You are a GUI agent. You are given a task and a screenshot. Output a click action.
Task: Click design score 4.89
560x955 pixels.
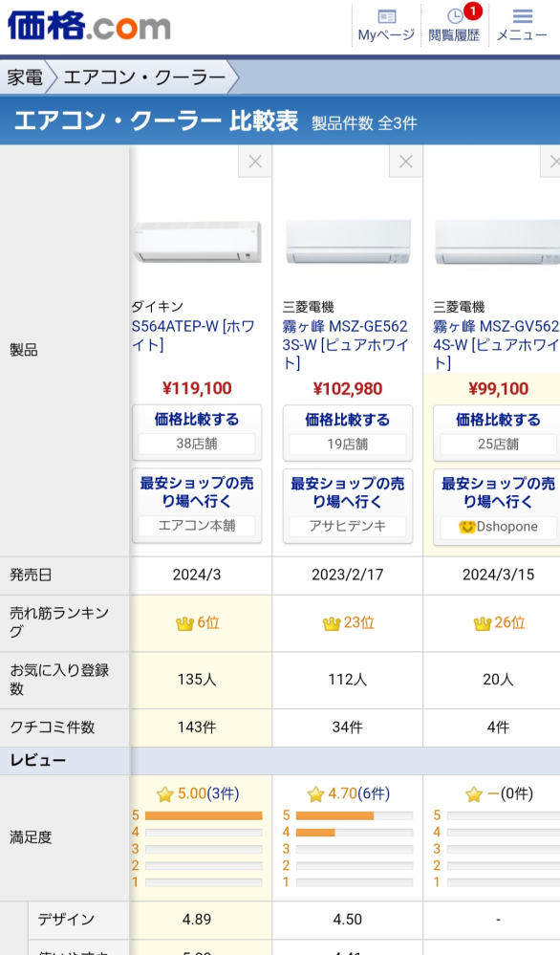[197, 919]
